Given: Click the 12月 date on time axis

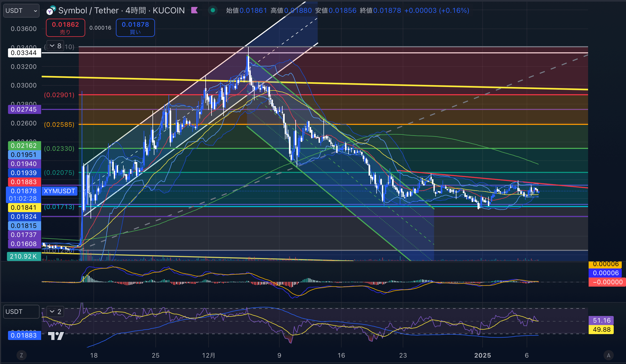Looking at the screenshot, I should [209, 355].
